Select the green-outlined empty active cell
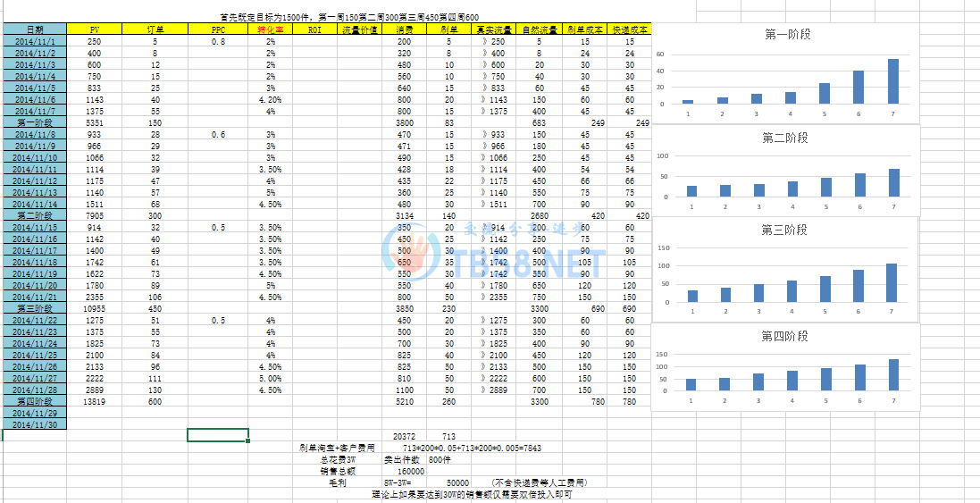The image size is (980, 503). [x=217, y=435]
